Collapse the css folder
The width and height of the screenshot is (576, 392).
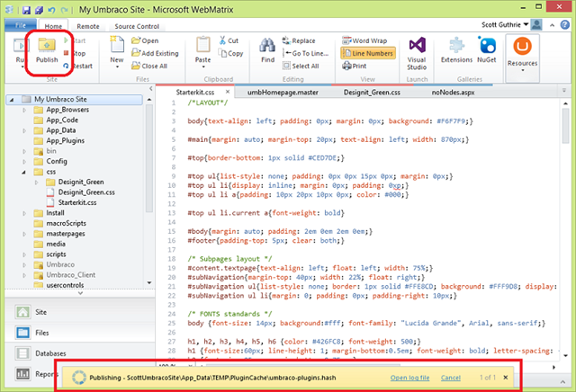coord(24,172)
